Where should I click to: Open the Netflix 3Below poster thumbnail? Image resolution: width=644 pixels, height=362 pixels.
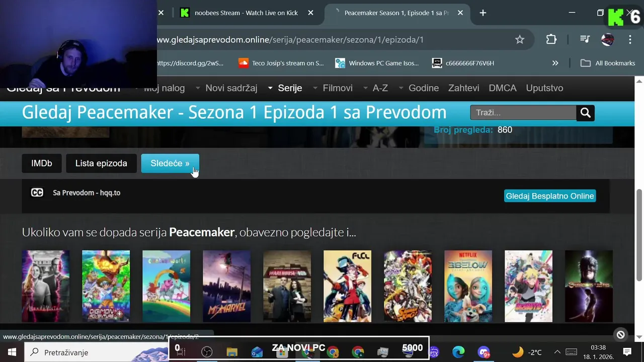point(468,286)
